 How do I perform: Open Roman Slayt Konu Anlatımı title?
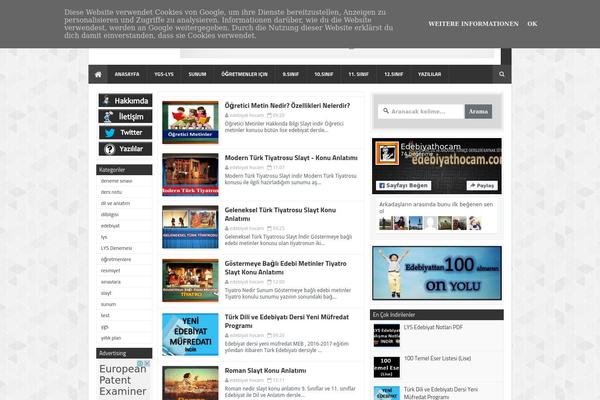pyautogui.click(x=265, y=371)
